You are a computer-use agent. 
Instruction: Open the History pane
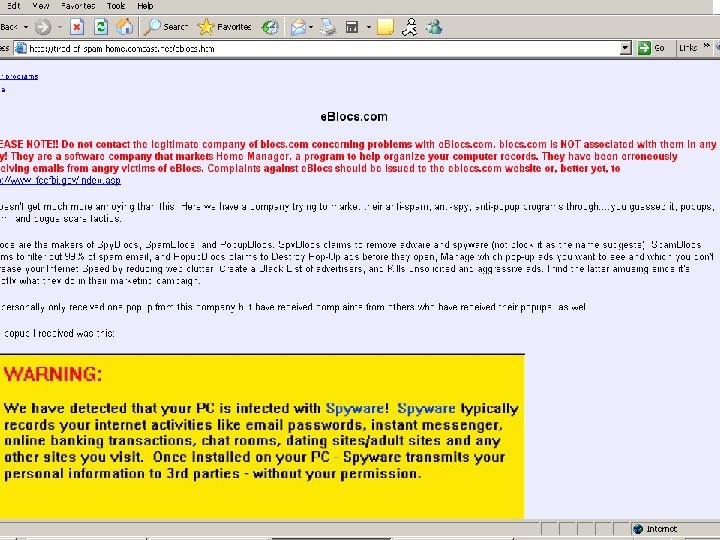270,27
